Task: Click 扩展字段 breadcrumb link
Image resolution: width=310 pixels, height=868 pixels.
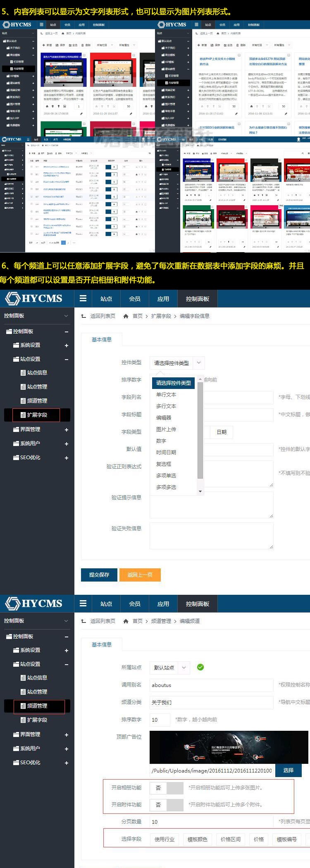Action: click(161, 316)
